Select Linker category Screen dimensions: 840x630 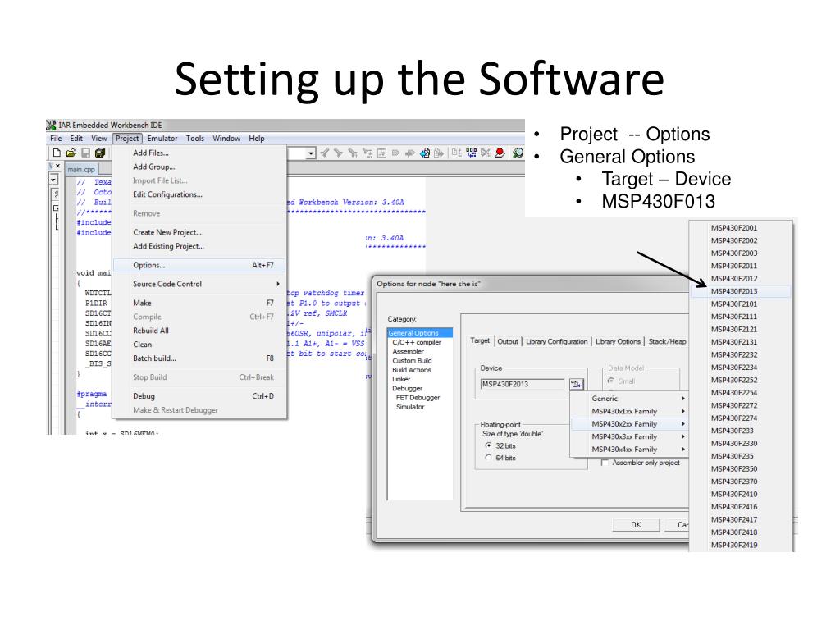(400, 379)
